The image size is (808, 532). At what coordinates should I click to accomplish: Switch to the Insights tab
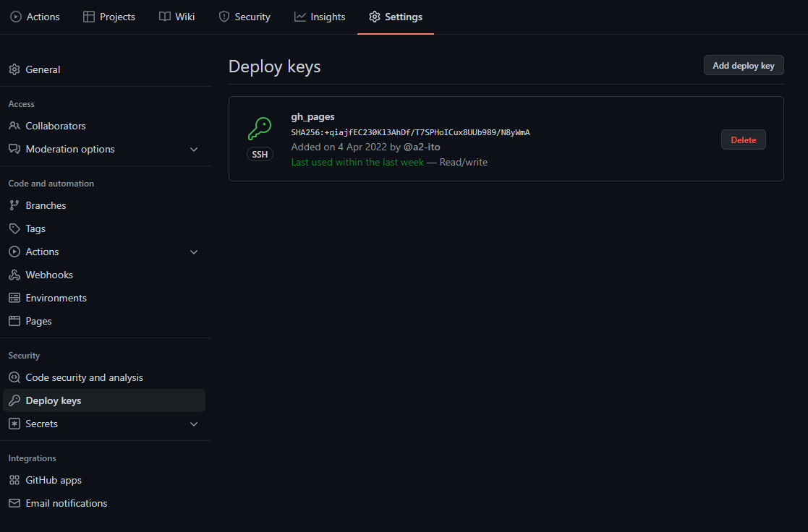[320, 17]
